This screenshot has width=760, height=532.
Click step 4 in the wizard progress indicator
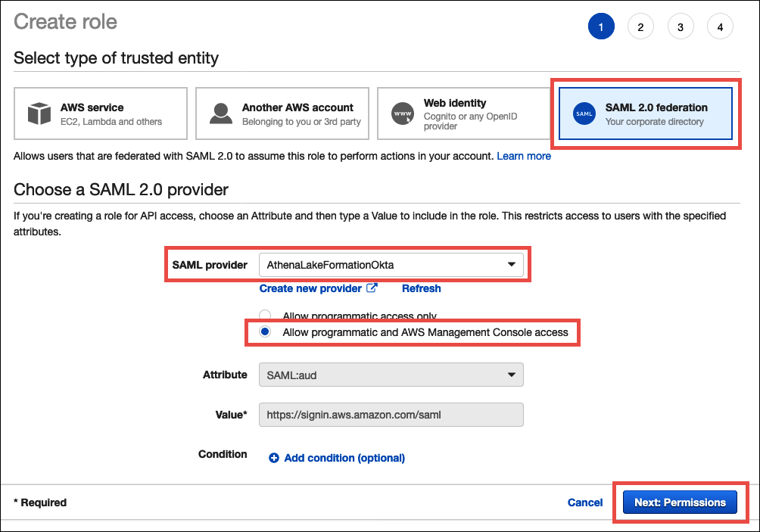(x=720, y=26)
